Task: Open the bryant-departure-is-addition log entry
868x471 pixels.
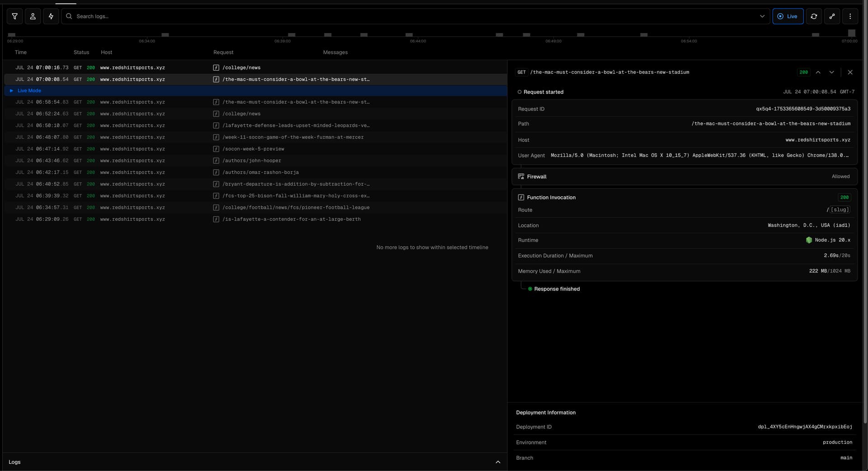Action: pos(255,184)
